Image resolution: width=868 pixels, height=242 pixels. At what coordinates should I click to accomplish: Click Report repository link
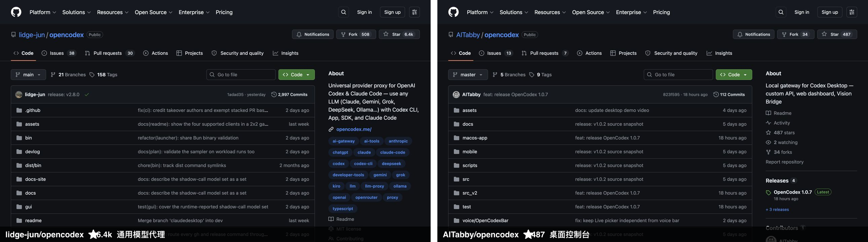(x=784, y=162)
